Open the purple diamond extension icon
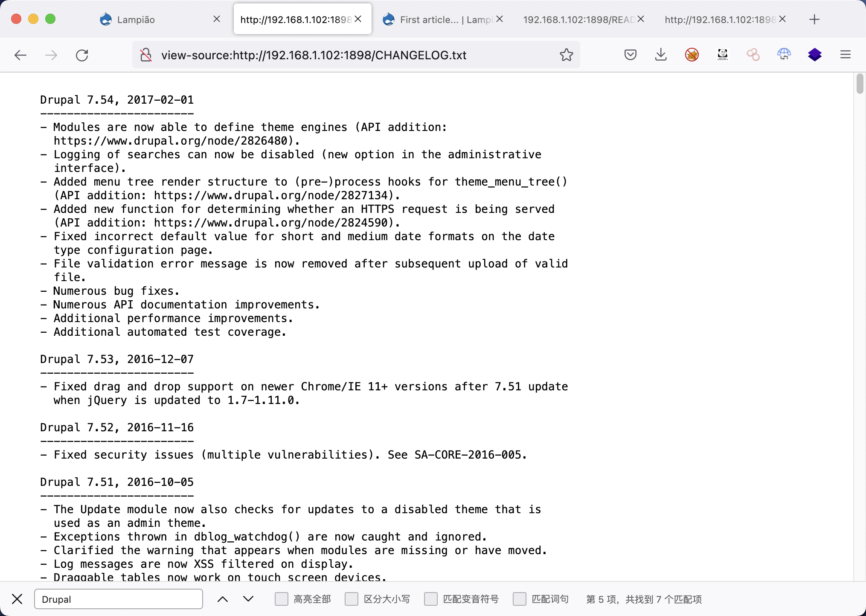Viewport: 866px width, 616px height. (814, 55)
